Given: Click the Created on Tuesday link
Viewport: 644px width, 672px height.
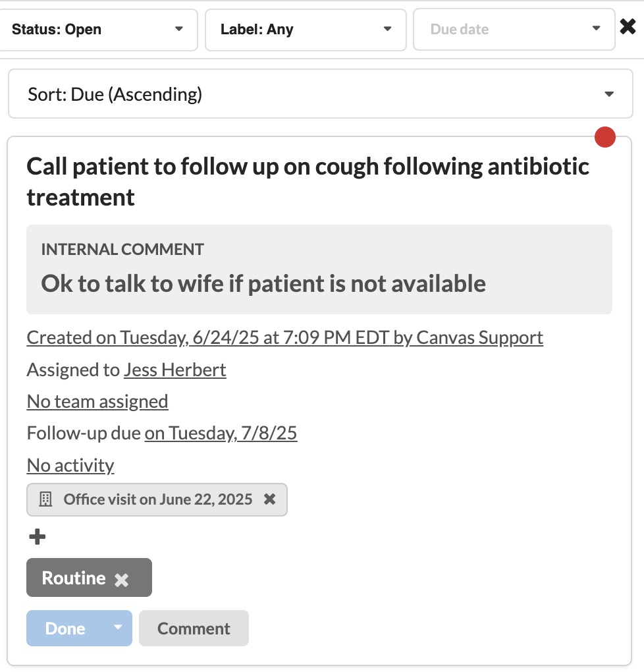Looking at the screenshot, I should click(x=284, y=337).
